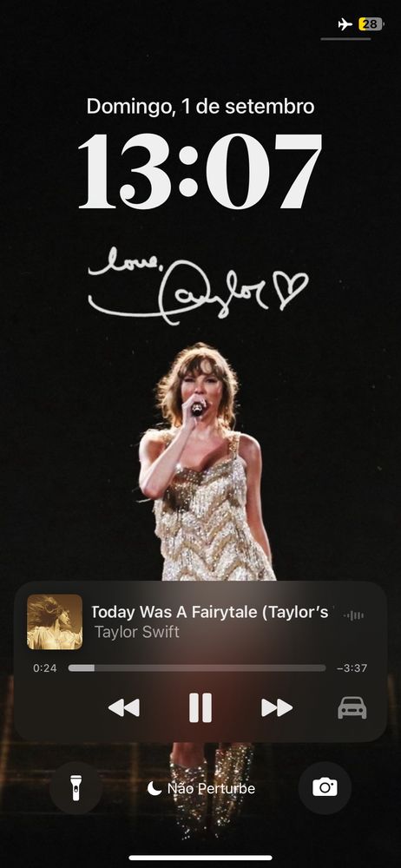401x868 pixels.
Task: Pause the playing song
Action: click(x=200, y=707)
